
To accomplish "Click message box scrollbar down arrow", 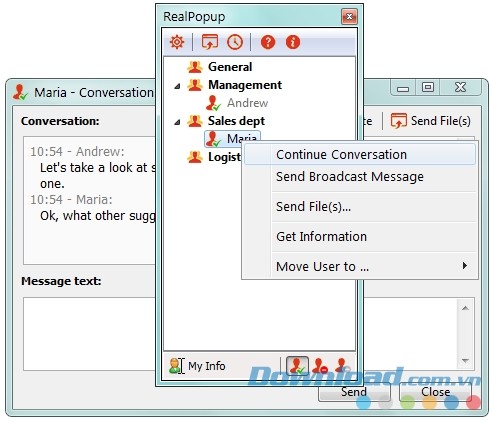I will (465, 360).
